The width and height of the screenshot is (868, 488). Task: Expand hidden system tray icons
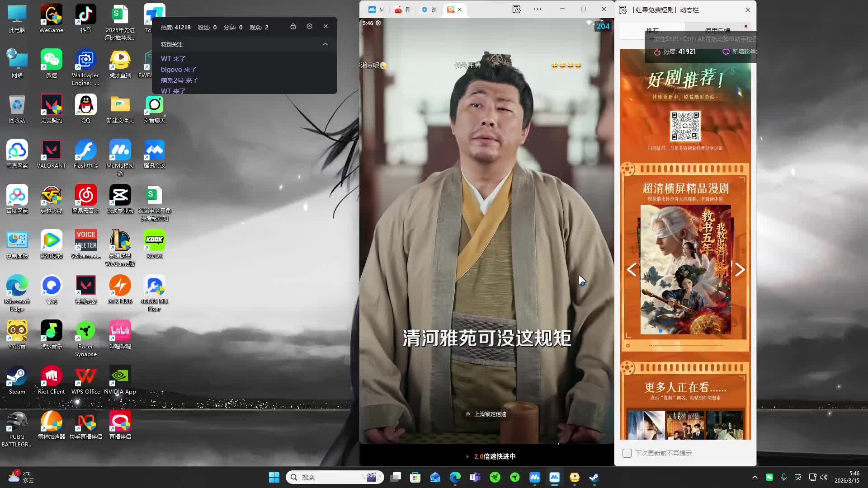point(755,477)
